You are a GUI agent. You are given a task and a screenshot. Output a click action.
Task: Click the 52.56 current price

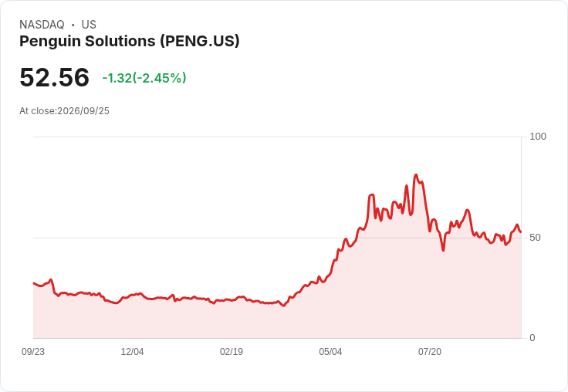(x=54, y=77)
